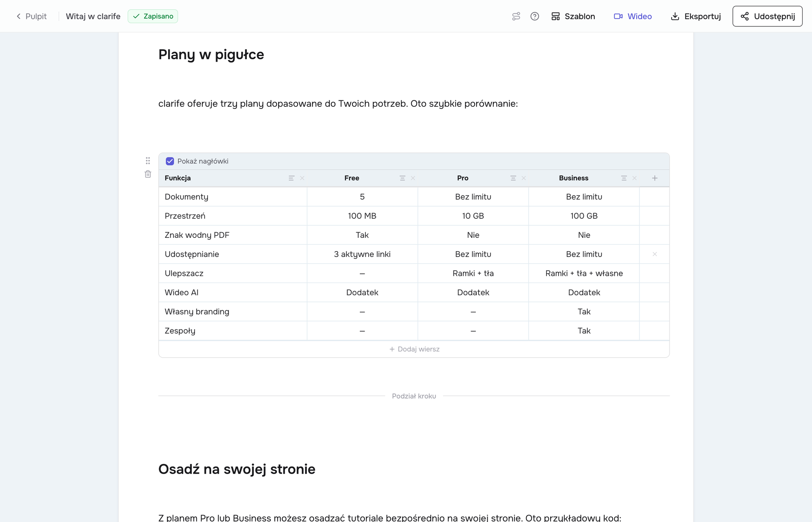Open alignment options for Business column
Screen dimensions: 812x522
point(624,178)
